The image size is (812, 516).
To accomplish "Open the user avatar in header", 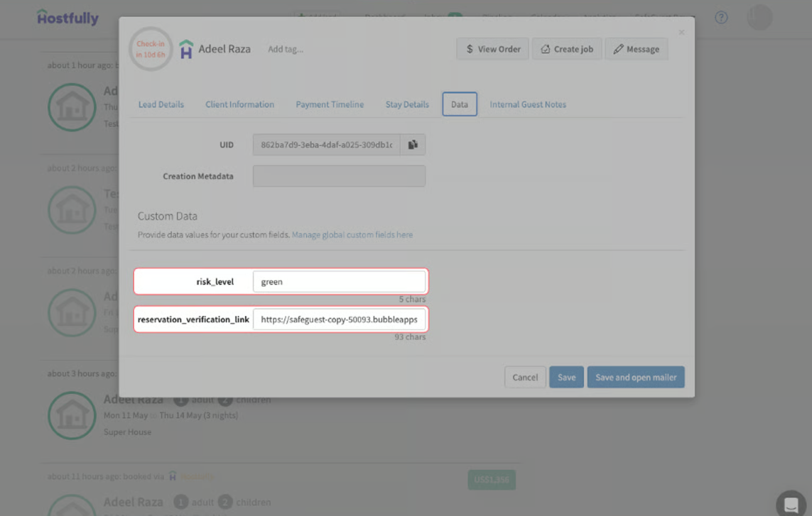I will click(x=759, y=17).
